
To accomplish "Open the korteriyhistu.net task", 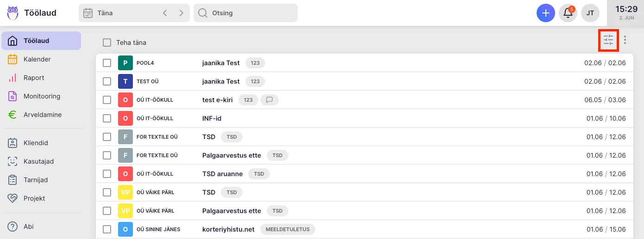I will 228,229.
